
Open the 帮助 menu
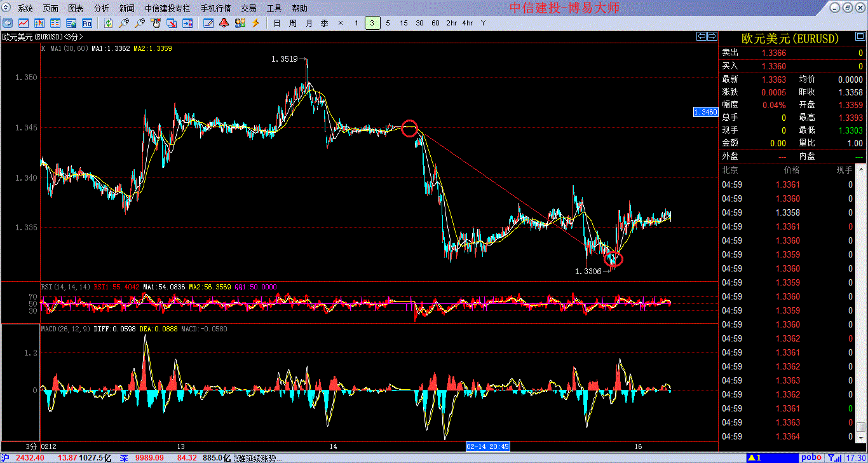click(300, 8)
